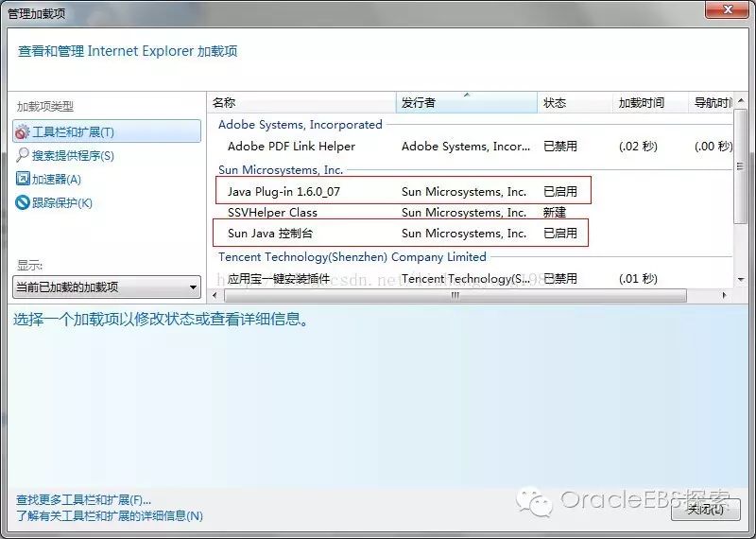756x539 pixels.
Task: Click the 加速器 arrow icon
Action: (x=22, y=179)
